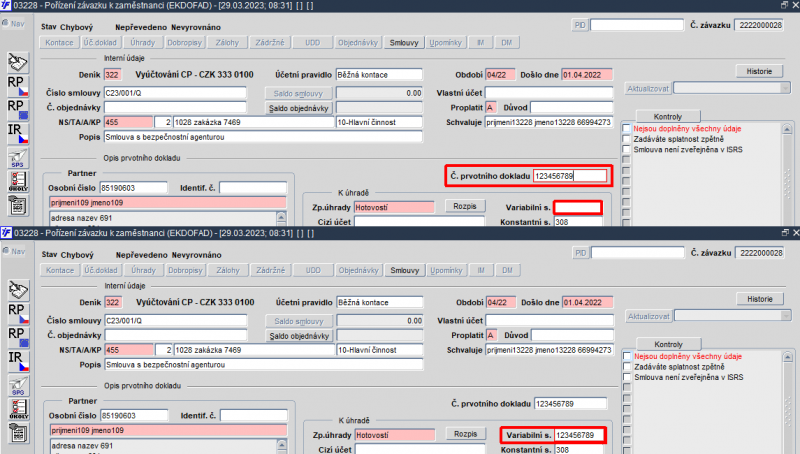Screen dimensions: 800x454
Task: Open Dobropisy tab in lower window
Action: (x=185, y=270)
